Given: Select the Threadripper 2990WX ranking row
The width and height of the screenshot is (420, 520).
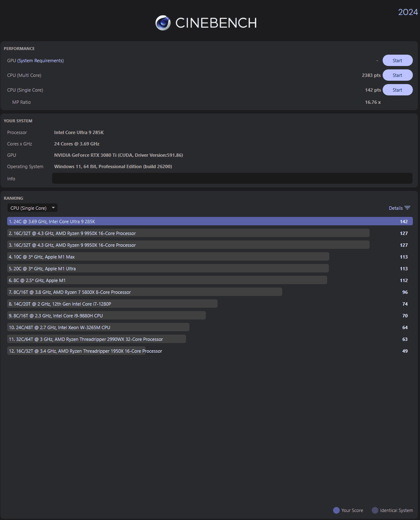Looking at the screenshot, I should pyautogui.click(x=210, y=339).
